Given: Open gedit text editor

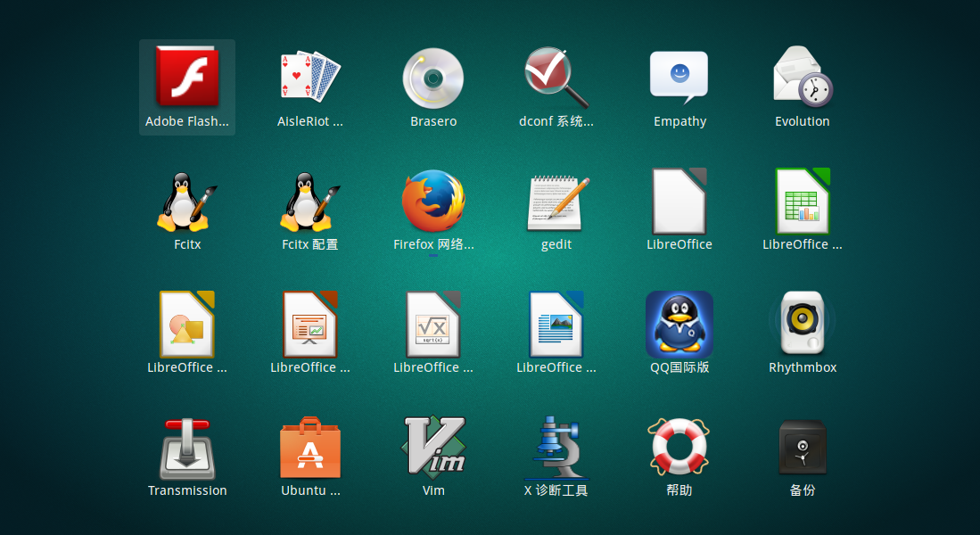Looking at the screenshot, I should point(557,203).
